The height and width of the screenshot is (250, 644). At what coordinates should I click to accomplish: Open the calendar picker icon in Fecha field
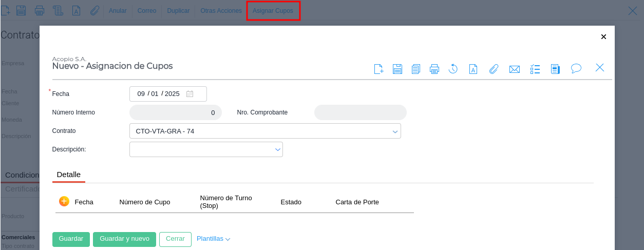[x=190, y=94]
